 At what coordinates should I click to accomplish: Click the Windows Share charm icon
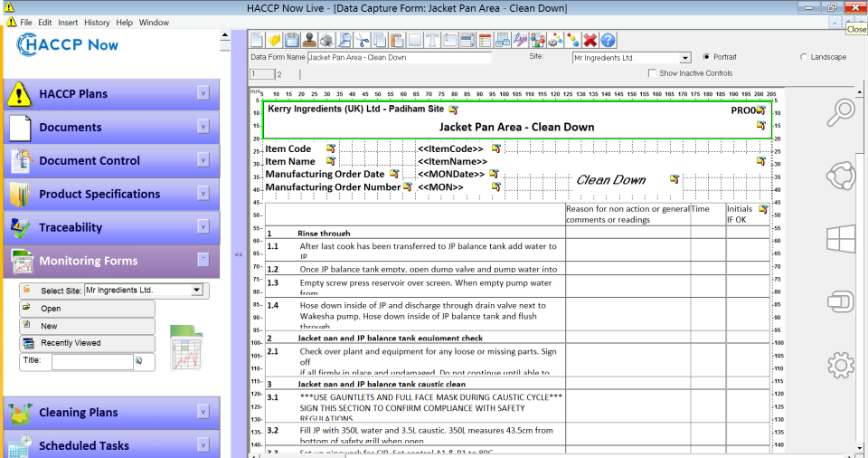tap(841, 177)
